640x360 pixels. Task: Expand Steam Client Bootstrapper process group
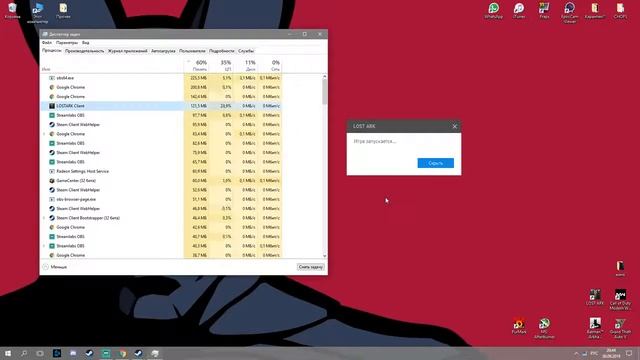pos(44,218)
